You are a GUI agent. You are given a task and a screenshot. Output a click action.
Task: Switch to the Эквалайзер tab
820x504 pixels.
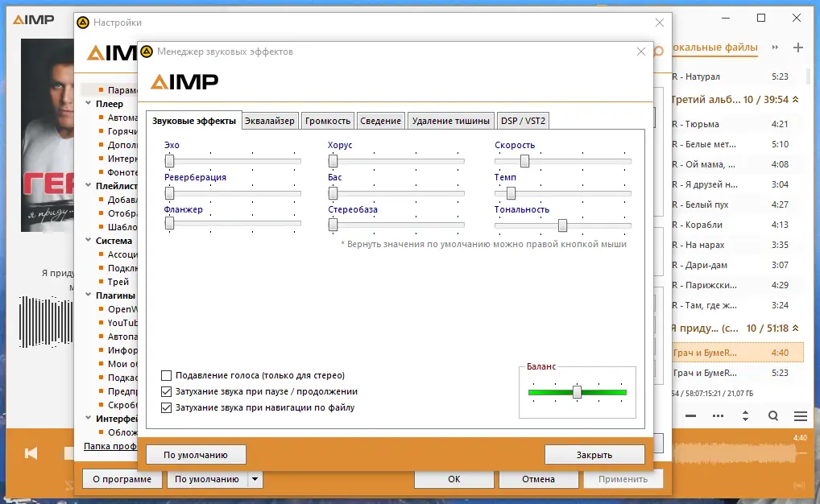[x=271, y=120]
